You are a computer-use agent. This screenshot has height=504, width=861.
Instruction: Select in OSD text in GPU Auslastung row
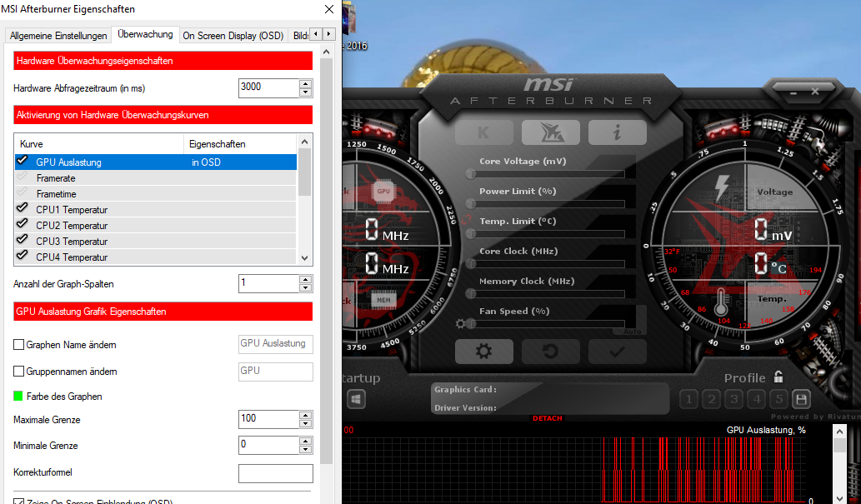tap(206, 162)
